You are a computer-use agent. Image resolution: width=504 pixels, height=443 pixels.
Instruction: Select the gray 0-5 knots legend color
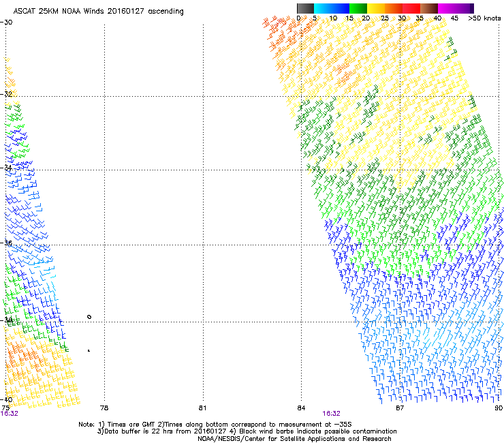tap(305, 8)
